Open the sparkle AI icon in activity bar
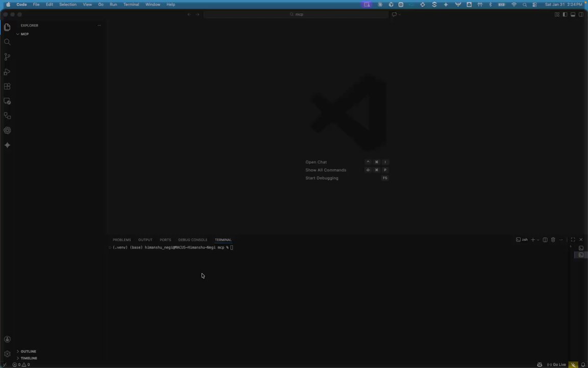The width and height of the screenshot is (588, 368). click(7, 145)
